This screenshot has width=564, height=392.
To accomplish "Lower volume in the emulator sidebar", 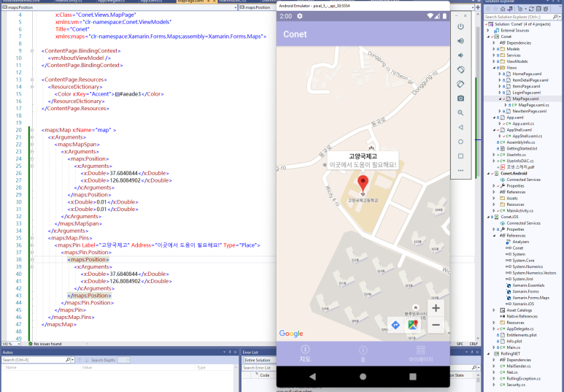I will pyautogui.click(x=460, y=55).
